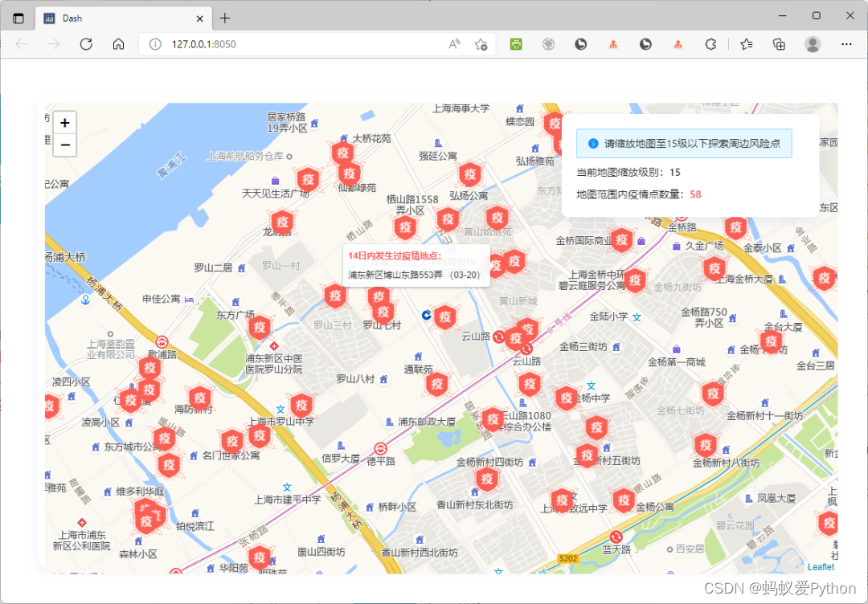Select the epidemic marker below 东方广场
868x604 pixels.
260,328
